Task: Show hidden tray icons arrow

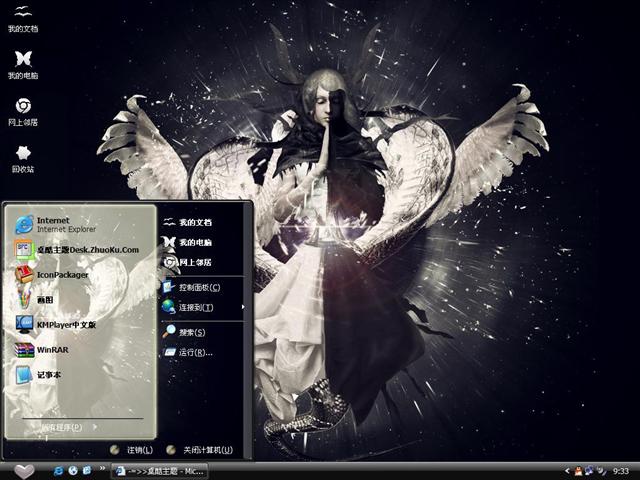Action: (x=567, y=471)
